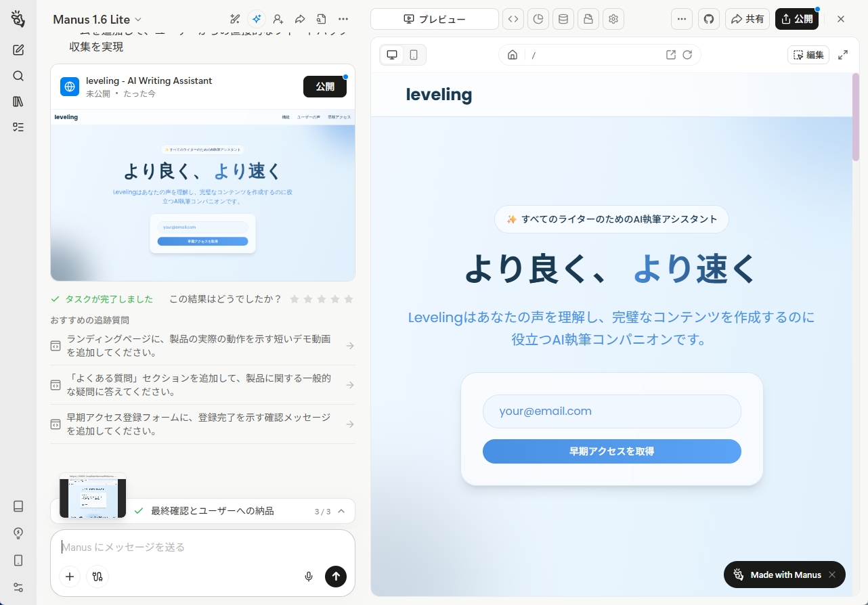Click the share arrow icon in the chat header
Image resolution: width=868 pixels, height=605 pixels.
(x=300, y=19)
